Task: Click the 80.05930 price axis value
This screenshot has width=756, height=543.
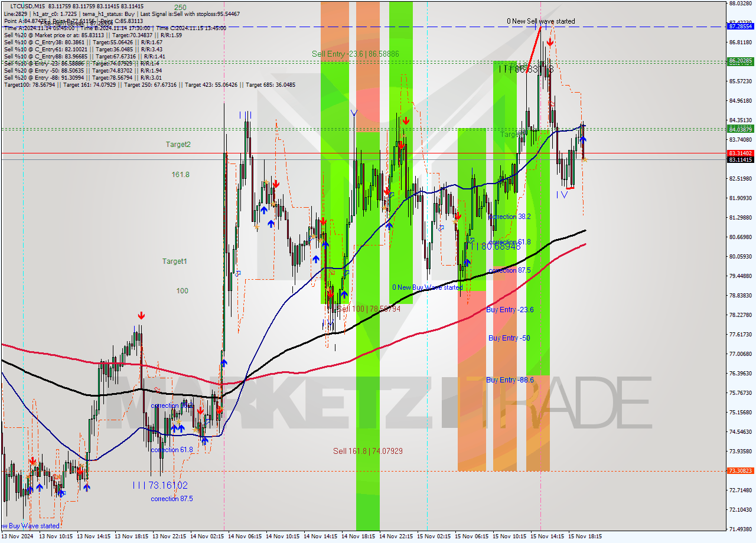Action: [x=741, y=256]
